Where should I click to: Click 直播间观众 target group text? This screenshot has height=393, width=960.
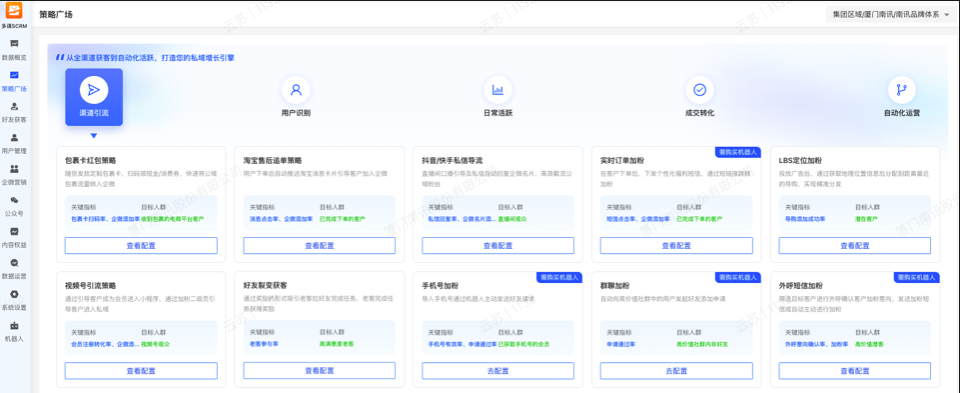512,219
